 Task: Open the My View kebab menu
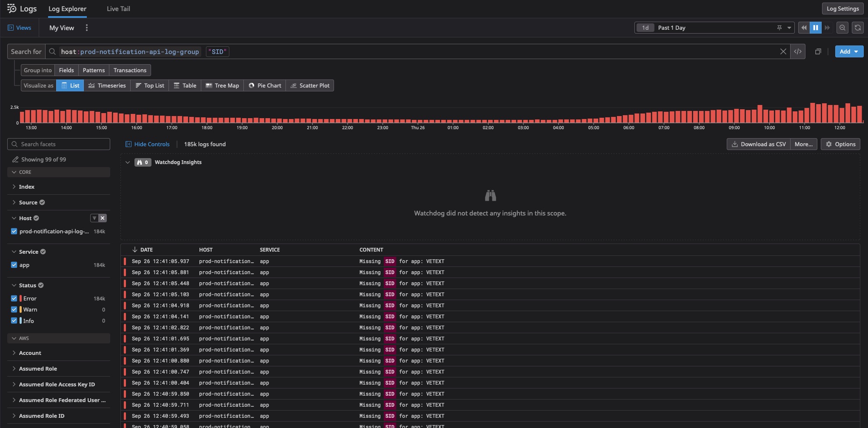(87, 28)
